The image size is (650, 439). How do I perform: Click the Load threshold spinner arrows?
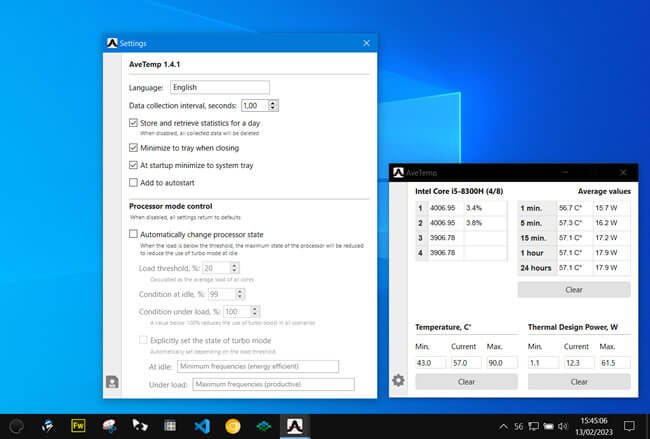point(234,268)
